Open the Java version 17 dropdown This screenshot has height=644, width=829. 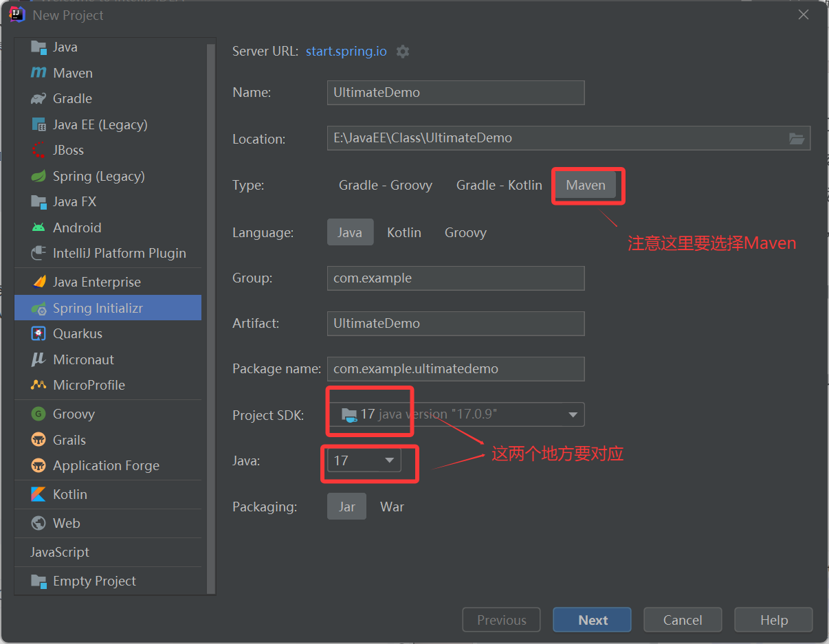pyautogui.click(x=364, y=460)
